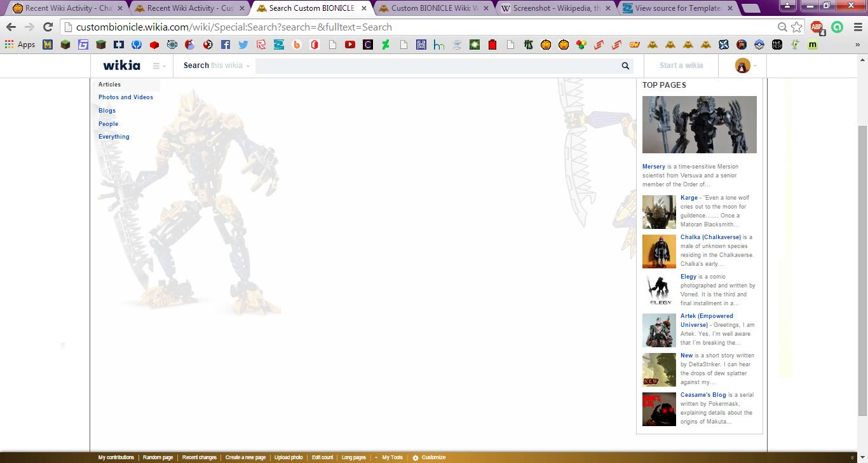Open the Karge thumbnail image
868x463 pixels.
[x=659, y=212]
